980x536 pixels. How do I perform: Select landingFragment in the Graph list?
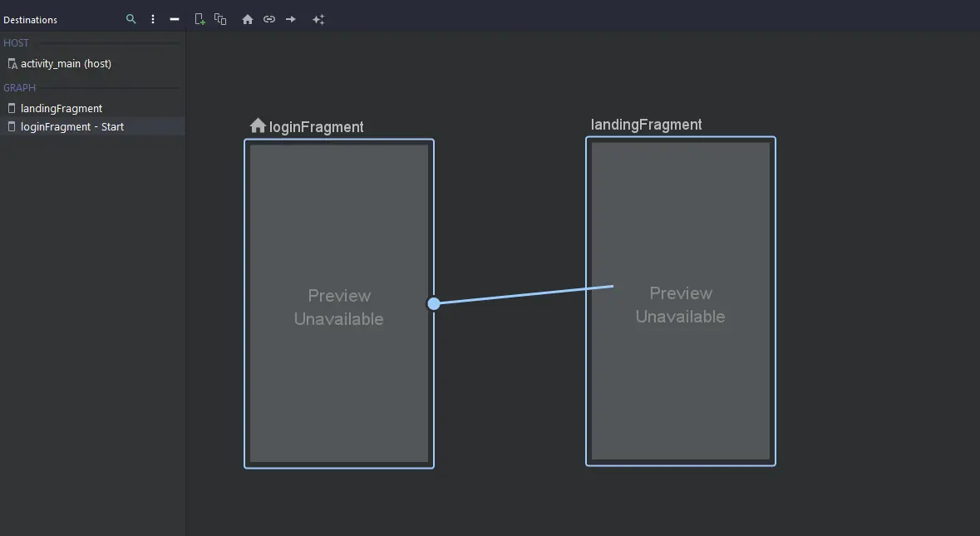pyautogui.click(x=62, y=109)
